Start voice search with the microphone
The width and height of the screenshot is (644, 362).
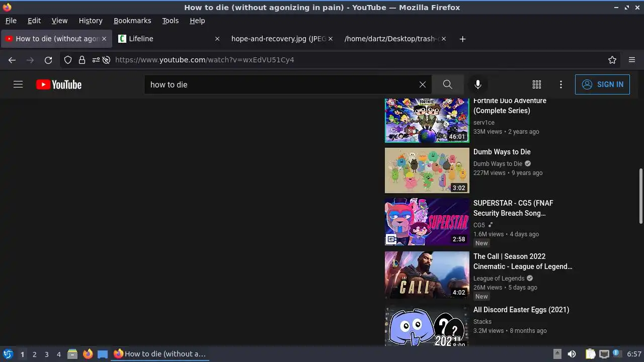(478, 84)
